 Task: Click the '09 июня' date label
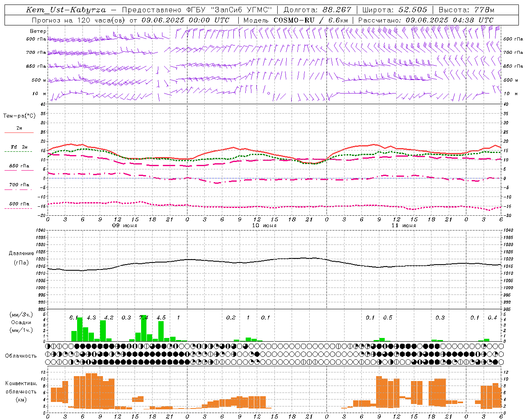click(125, 226)
